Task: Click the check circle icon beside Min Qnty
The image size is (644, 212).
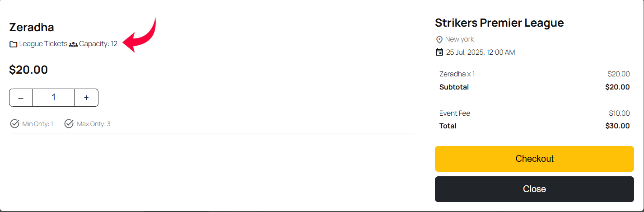Action: coord(14,123)
